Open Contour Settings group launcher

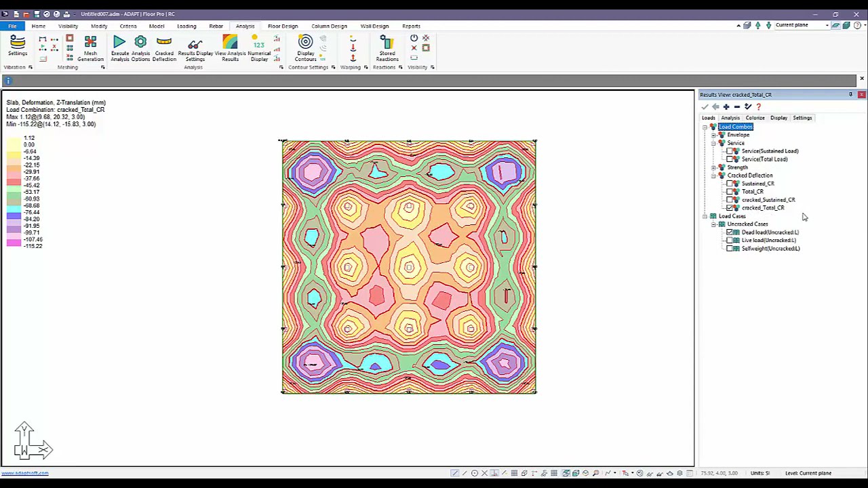point(333,67)
